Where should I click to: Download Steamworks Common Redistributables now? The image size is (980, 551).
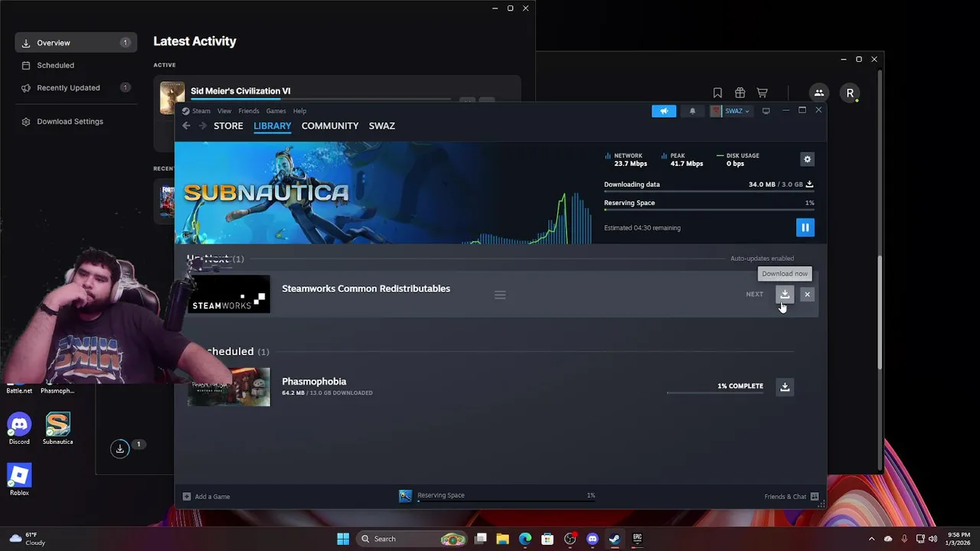pos(785,294)
